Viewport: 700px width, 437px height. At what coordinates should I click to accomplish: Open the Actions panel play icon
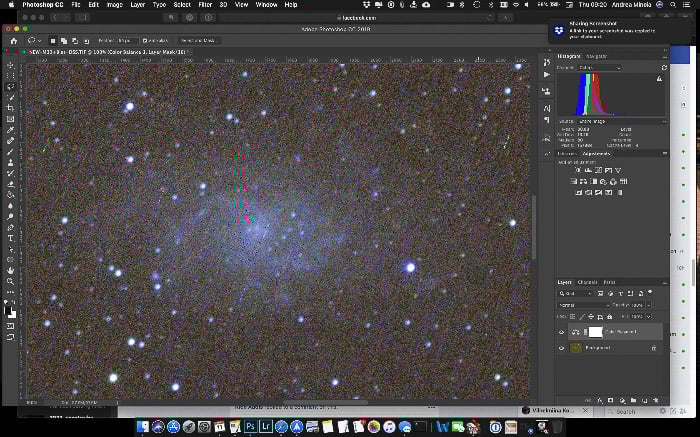point(547,75)
